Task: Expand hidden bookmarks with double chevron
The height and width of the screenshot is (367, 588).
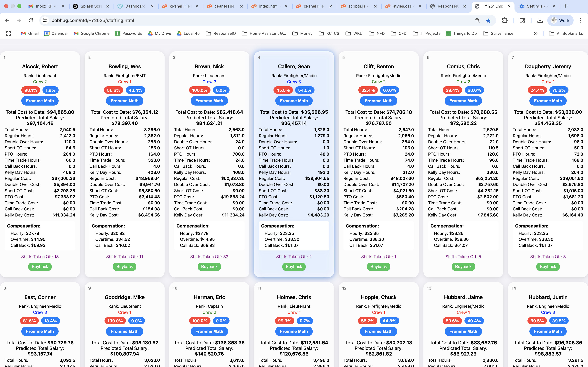Action: 536,33
